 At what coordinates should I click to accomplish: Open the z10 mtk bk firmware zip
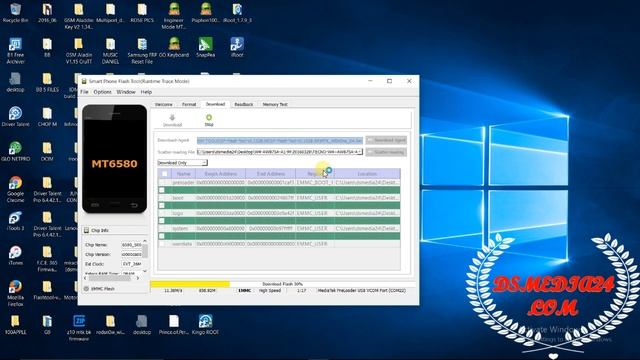pos(79,328)
